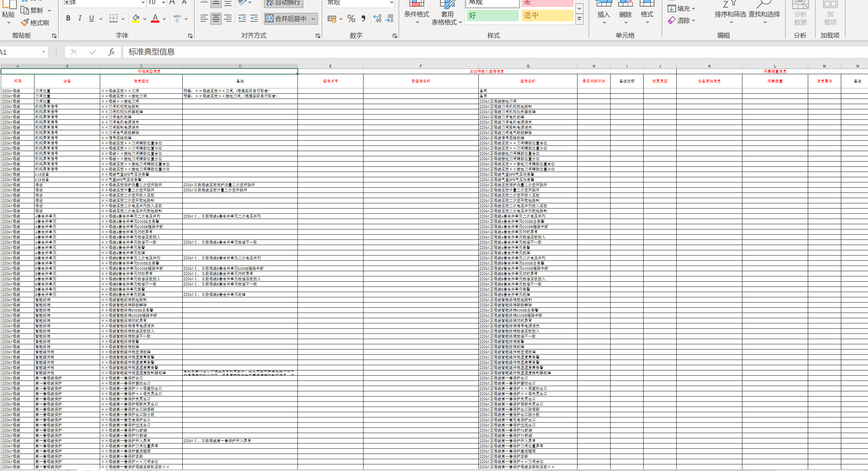868x471 pixels.
Task: Toggle Italic formatting button
Action: tap(80, 18)
